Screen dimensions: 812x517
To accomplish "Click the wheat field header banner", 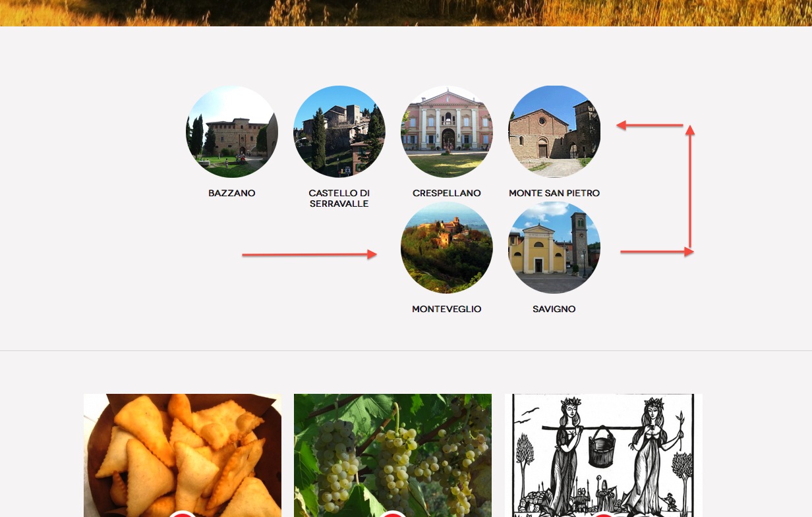I will [x=406, y=13].
